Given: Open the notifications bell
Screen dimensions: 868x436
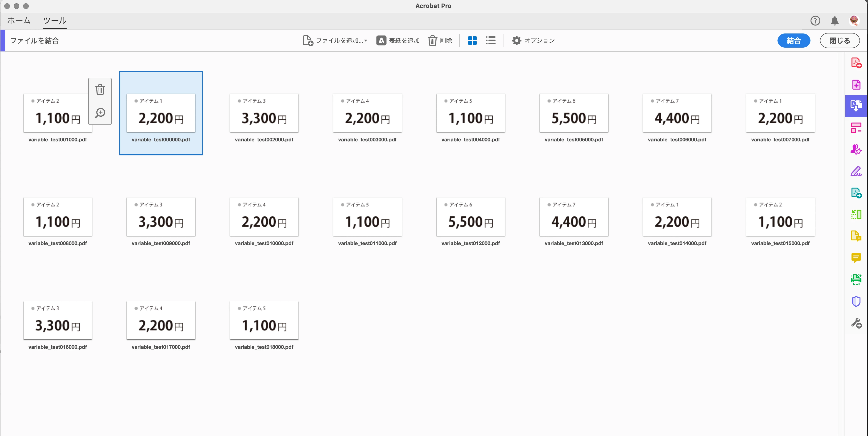Looking at the screenshot, I should point(835,21).
